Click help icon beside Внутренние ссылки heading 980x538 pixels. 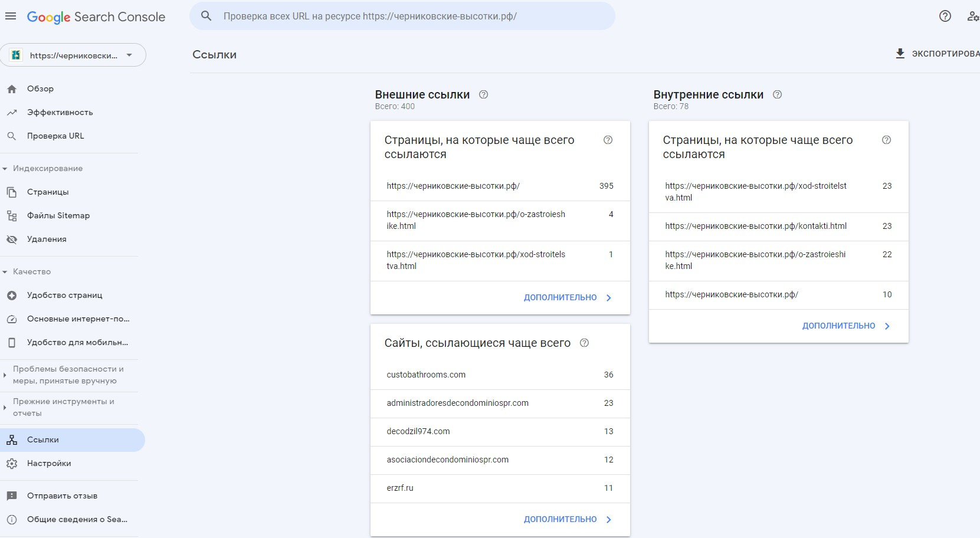(x=778, y=94)
